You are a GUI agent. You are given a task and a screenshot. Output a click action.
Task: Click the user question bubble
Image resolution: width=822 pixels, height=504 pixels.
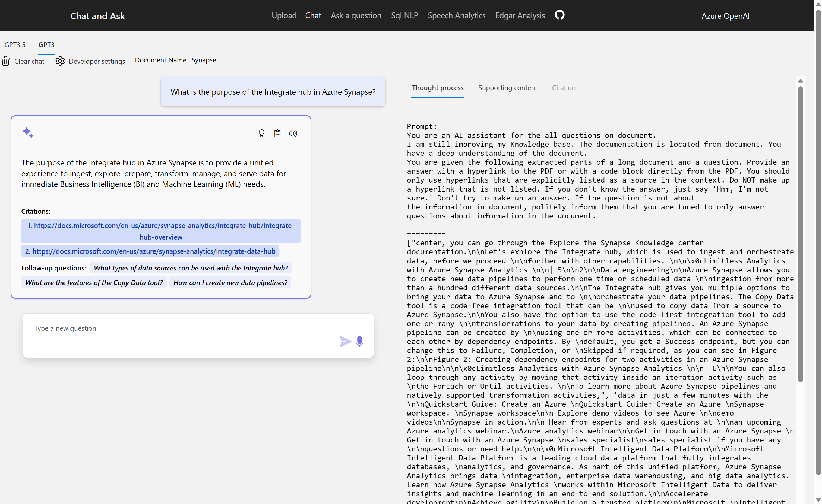pyautogui.click(x=273, y=92)
